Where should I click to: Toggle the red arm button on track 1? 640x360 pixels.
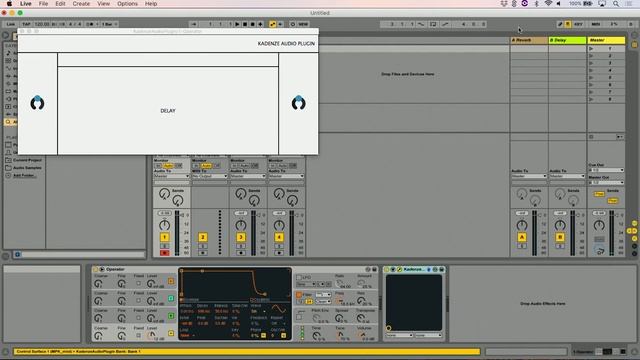point(164,253)
